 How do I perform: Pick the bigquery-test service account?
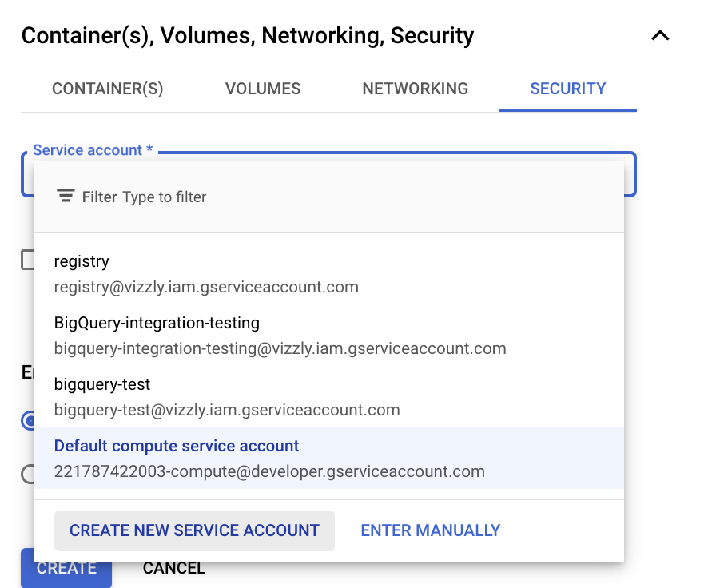328,397
